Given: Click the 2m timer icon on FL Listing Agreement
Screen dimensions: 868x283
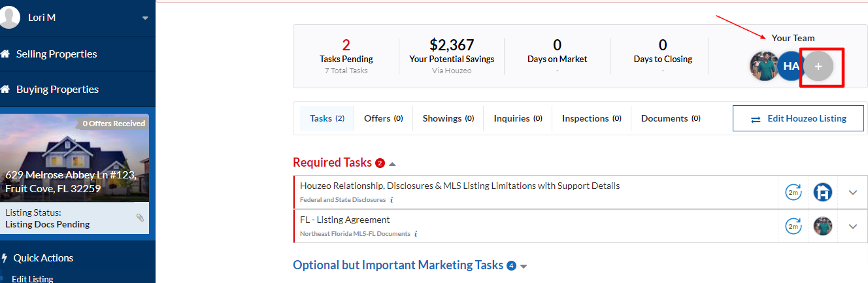Looking at the screenshot, I should click(793, 226).
